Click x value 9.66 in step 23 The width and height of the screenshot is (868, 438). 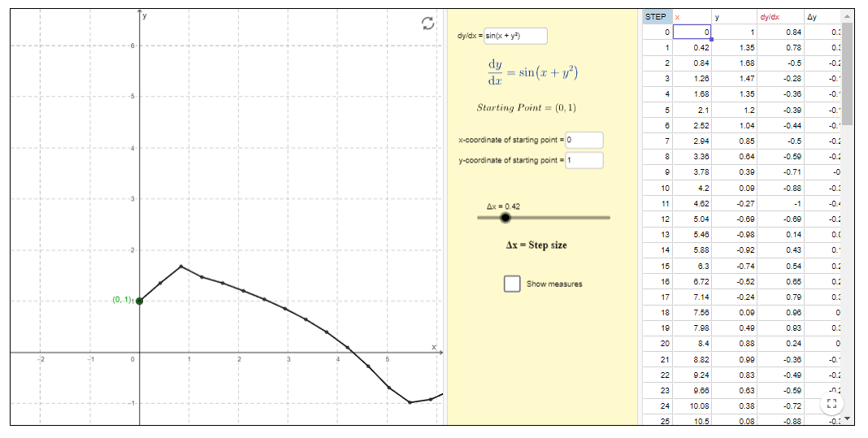pyautogui.click(x=692, y=390)
